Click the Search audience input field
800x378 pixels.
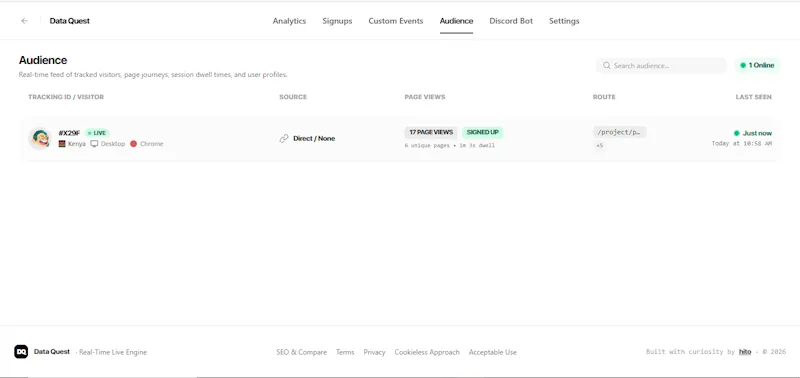(x=661, y=65)
